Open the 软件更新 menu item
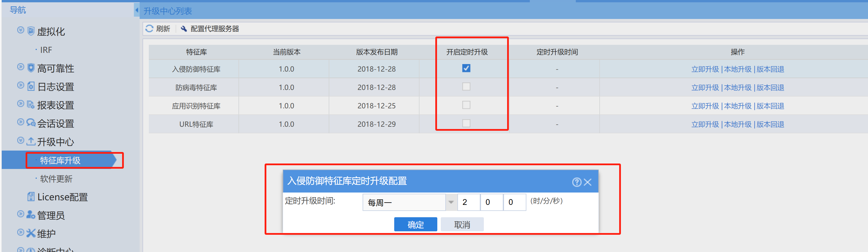The height and width of the screenshot is (252, 868). tap(56, 179)
